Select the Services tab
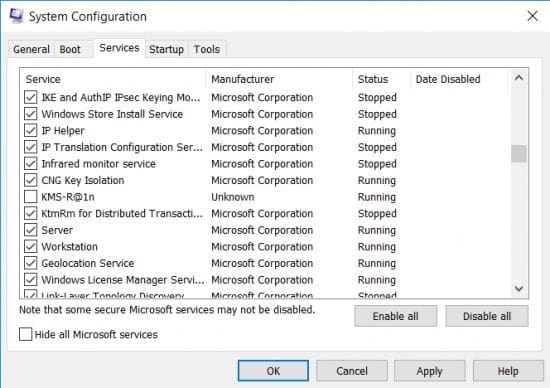The image size is (550, 388). click(x=119, y=48)
